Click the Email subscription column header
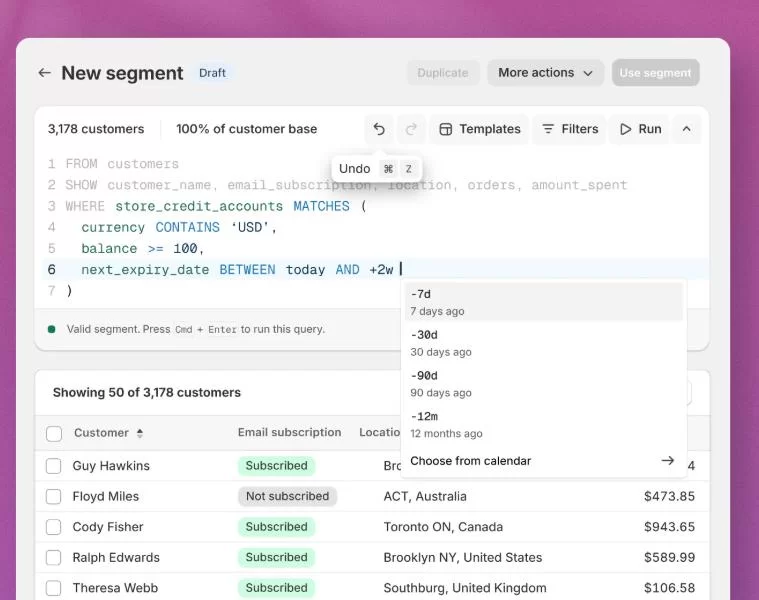Viewport: 759px width, 600px height. click(x=289, y=432)
